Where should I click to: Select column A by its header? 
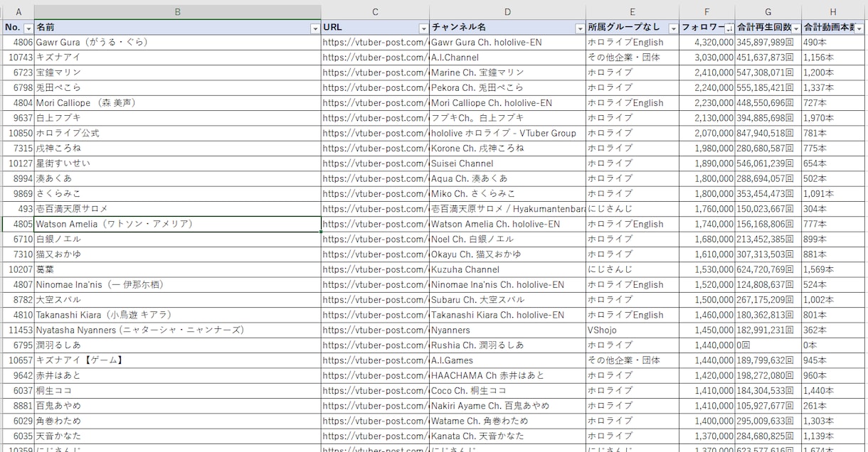pyautogui.click(x=18, y=12)
